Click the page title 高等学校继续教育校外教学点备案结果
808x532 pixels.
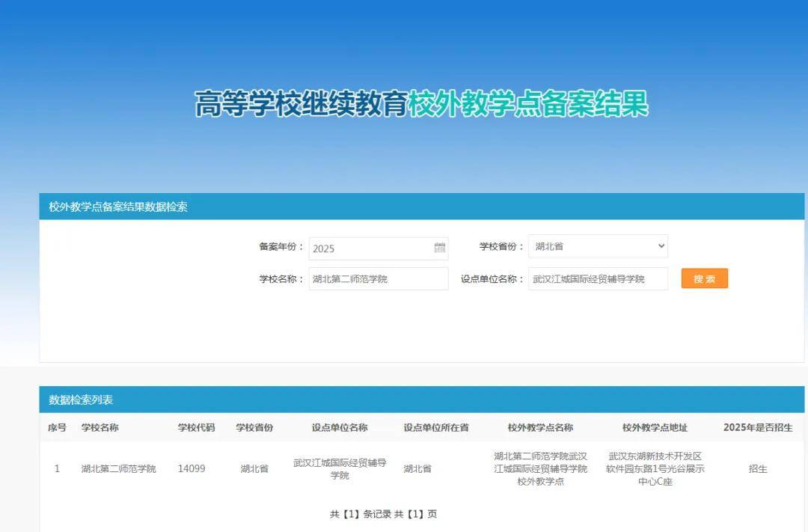click(x=421, y=103)
